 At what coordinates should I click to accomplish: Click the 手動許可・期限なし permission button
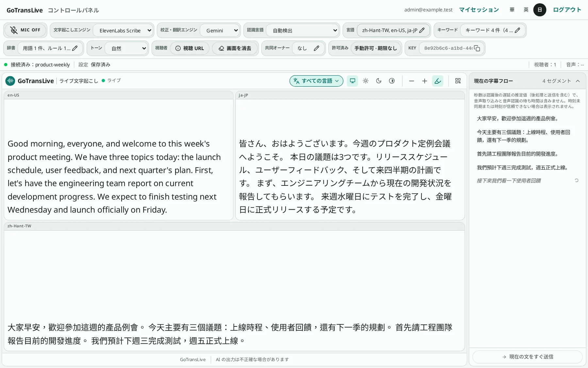click(376, 48)
